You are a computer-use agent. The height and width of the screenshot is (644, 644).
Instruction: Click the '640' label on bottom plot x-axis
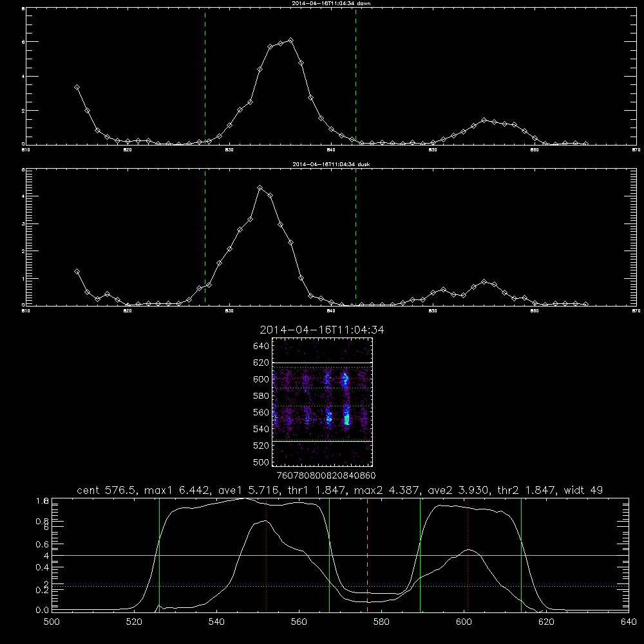629,622
